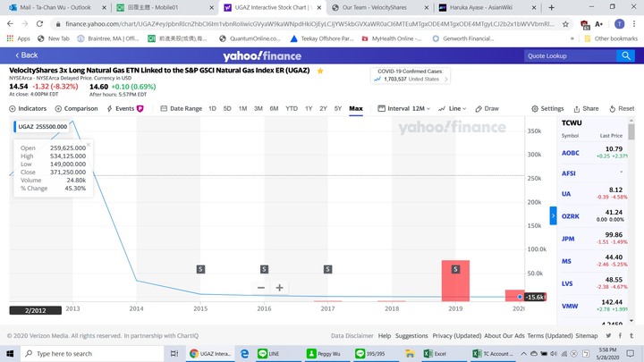This screenshot has height=362, width=644.
Task: Open chart Settings gear
Action: tap(547, 108)
